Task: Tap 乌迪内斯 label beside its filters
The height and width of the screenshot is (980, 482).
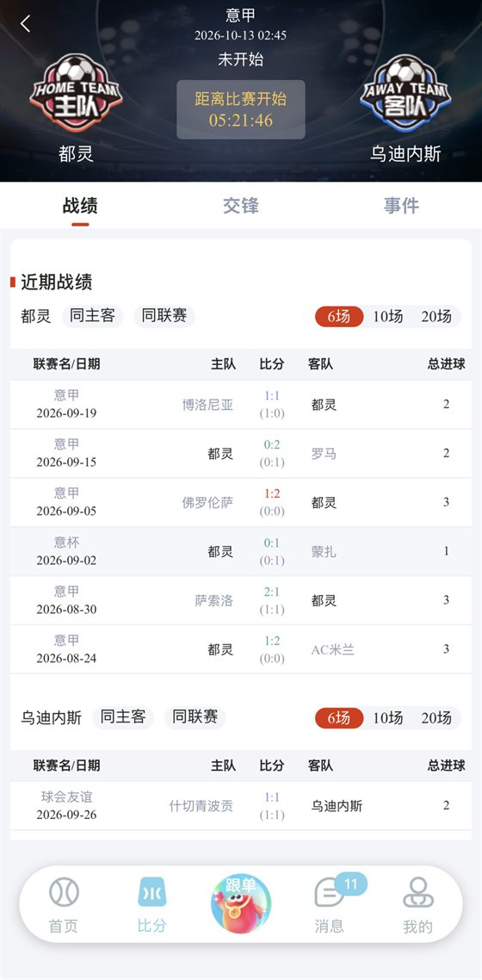Action: click(51, 717)
